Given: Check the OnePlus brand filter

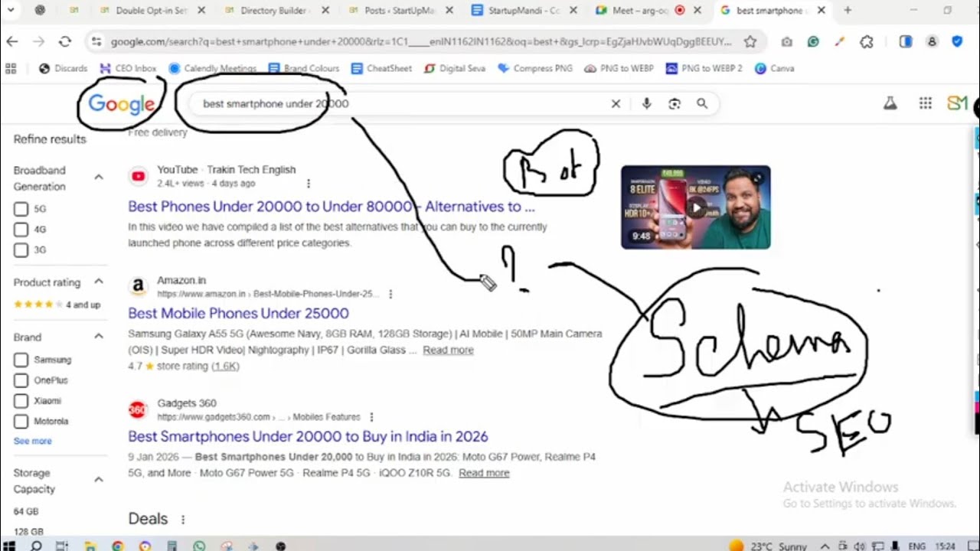Looking at the screenshot, I should coord(21,380).
